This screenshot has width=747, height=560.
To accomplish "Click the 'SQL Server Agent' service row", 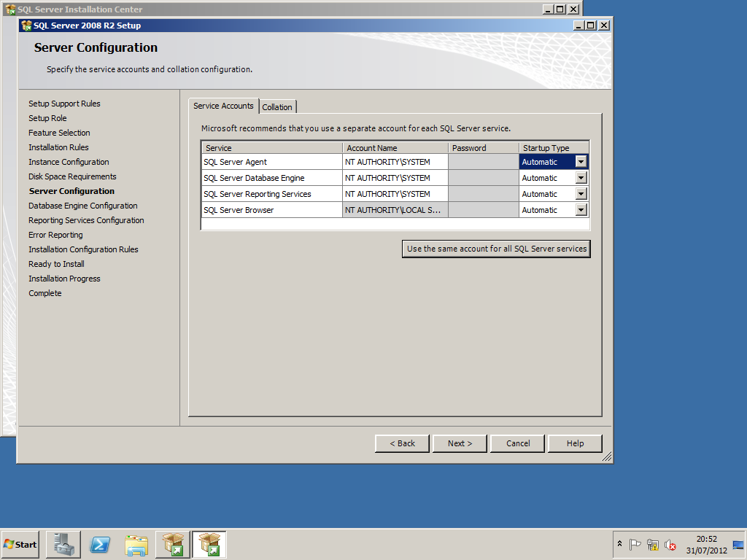I will [272, 162].
